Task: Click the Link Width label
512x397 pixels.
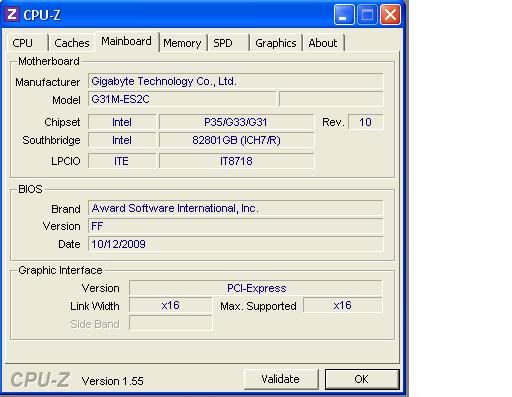Action: click(95, 306)
